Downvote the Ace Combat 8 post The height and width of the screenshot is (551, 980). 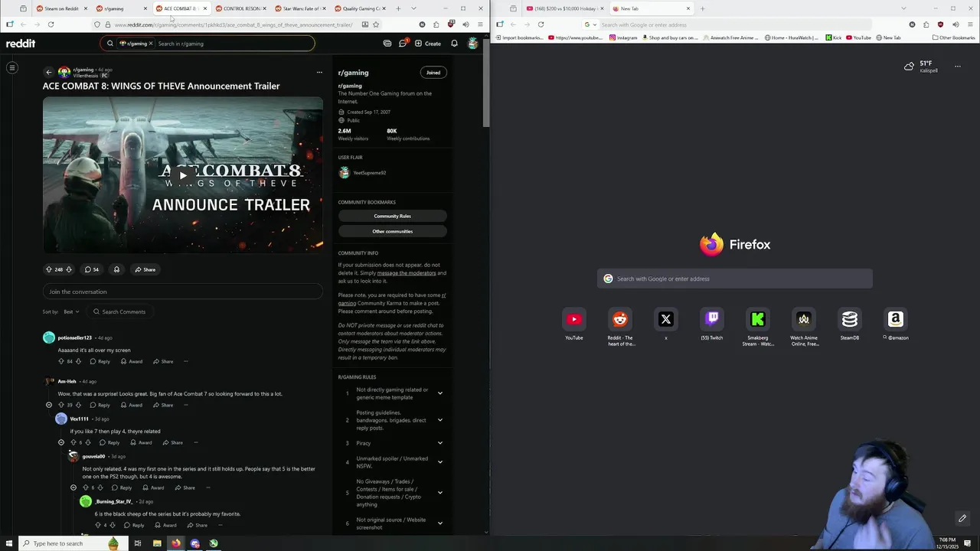(68, 269)
